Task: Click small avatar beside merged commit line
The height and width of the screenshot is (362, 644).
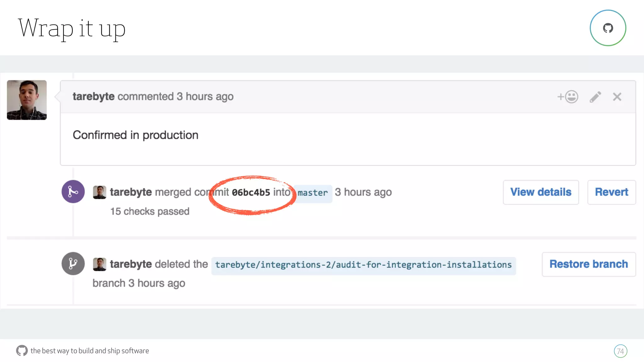Action: click(99, 192)
